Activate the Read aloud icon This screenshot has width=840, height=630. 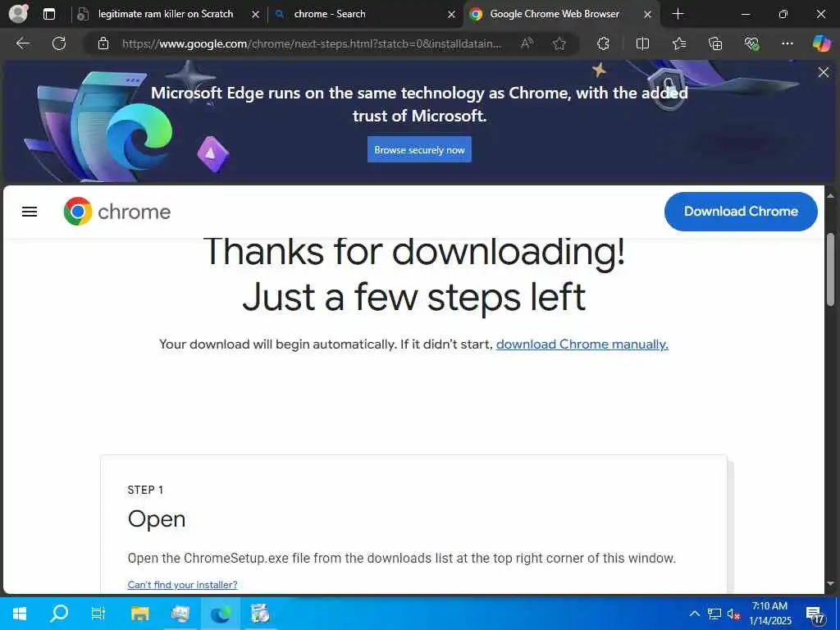pos(527,43)
